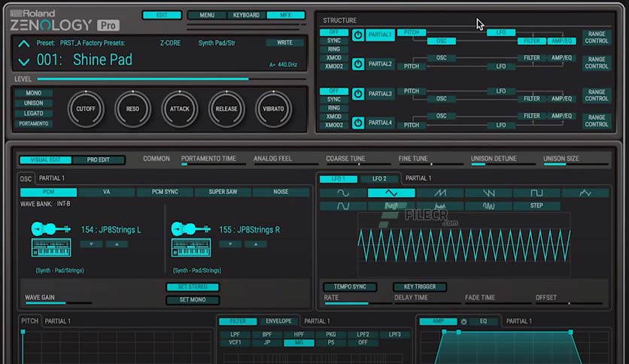This screenshot has height=364, width=629.
Task: Select the LPF filter type
Action: 235,335
